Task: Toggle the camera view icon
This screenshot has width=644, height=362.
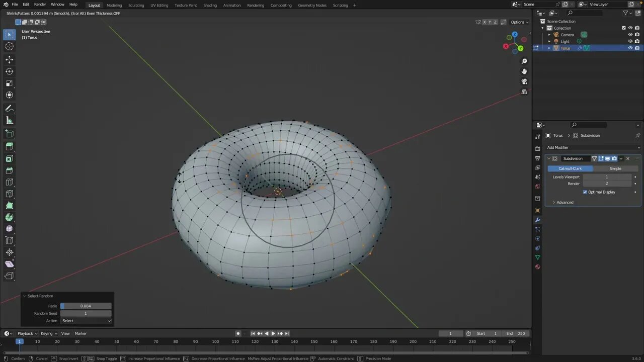Action: tap(524, 81)
